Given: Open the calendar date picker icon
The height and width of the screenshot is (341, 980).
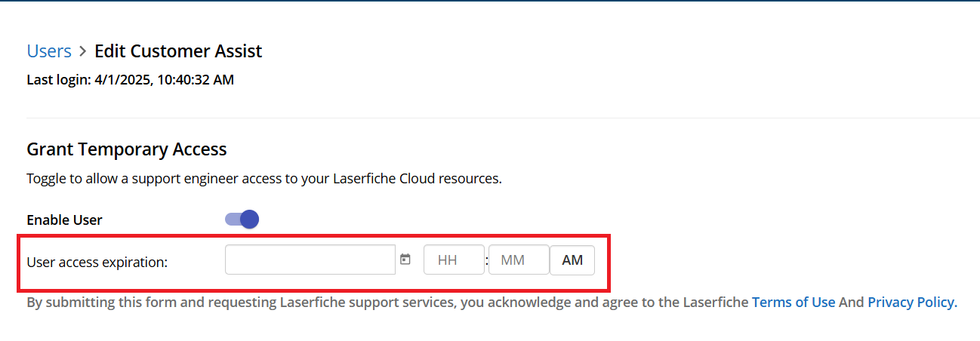Looking at the screenshot, I should pos(405,260).
